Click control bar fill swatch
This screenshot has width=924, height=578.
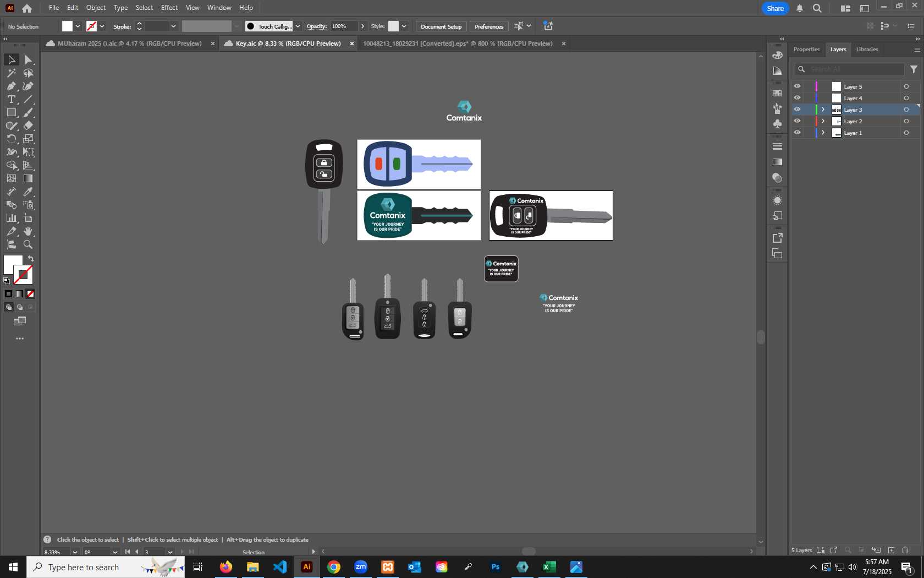click(x=67, y=26)
